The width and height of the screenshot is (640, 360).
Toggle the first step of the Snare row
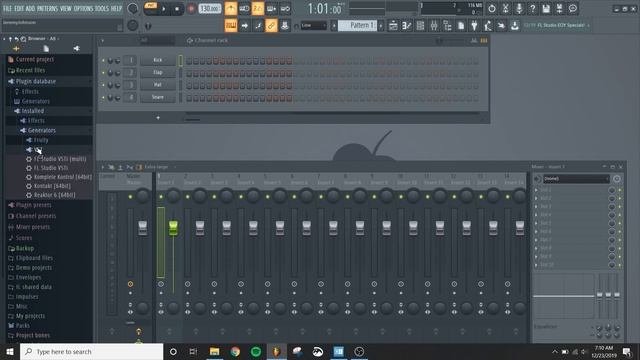click(189, 98)
